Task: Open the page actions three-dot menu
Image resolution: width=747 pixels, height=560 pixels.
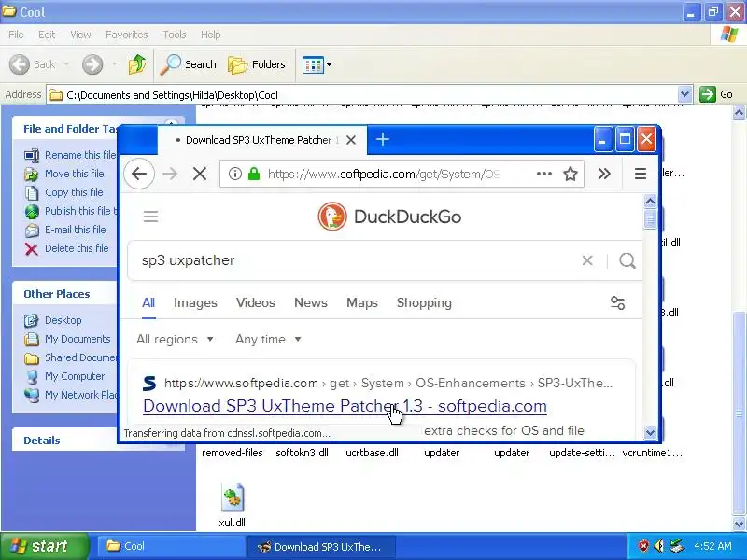Action: click(544, 174)
